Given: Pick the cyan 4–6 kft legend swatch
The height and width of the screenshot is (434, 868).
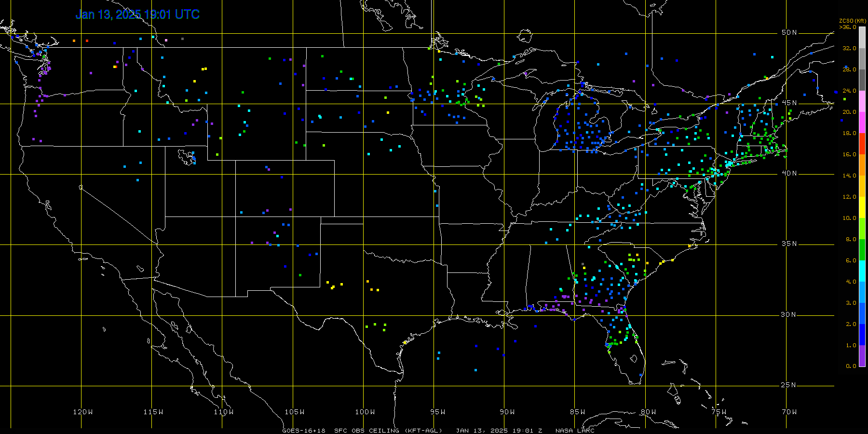Looking at the screenshot, I should coord(862,271).
